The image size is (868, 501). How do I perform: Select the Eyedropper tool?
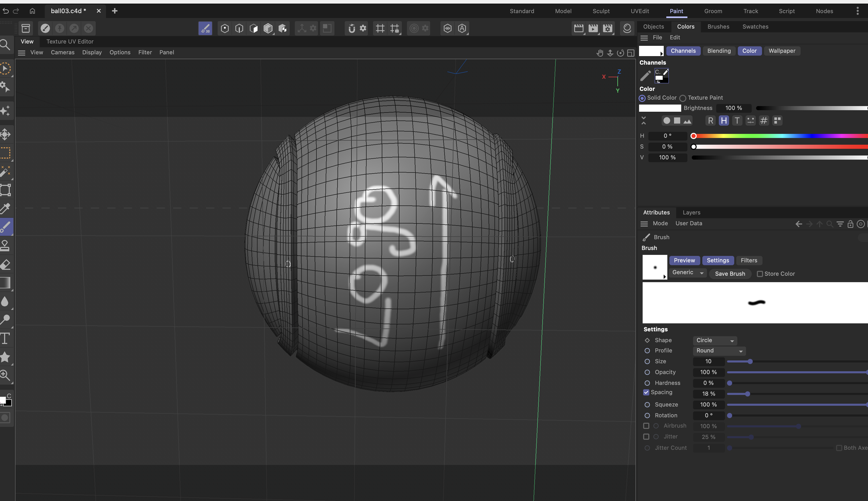point(5,208)
